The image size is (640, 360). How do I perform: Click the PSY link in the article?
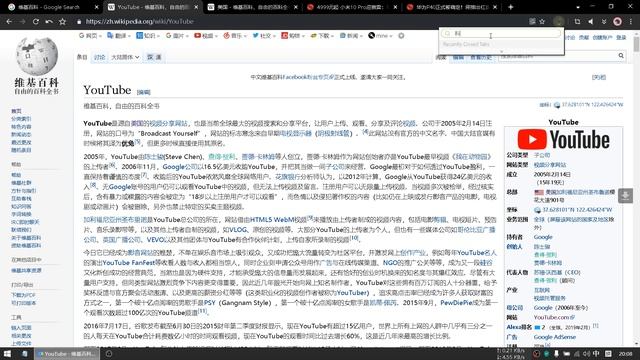pos(209,303)
